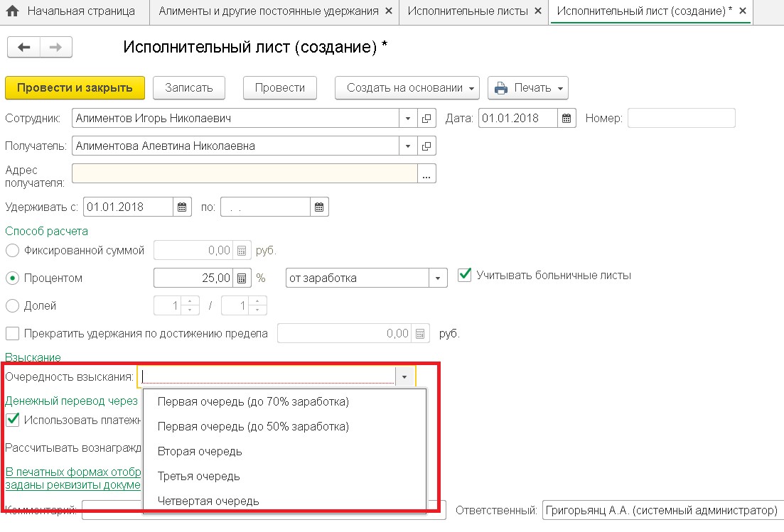Image resolution: width=784 pixels, height=532 pixels.
Task: Collapse the Очередность взыскания dropdown arrow
Action: (x=404, y=376)
